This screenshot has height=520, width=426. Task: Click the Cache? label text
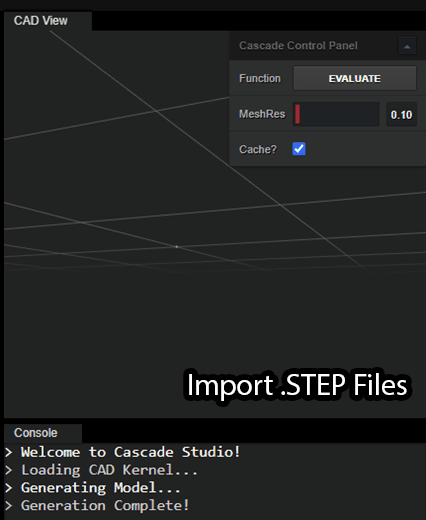pos(258,149)
